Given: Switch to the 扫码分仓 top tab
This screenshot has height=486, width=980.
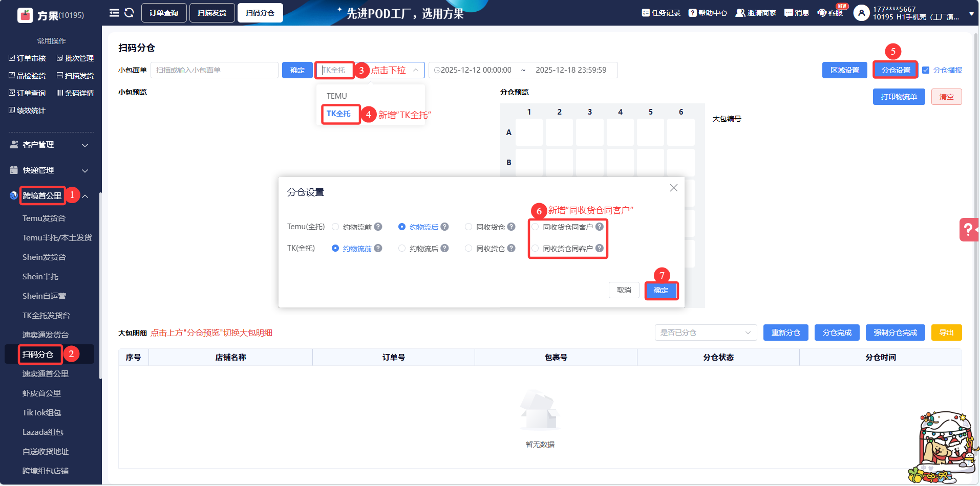Looking at the screenshot, I should coord(260,13).
